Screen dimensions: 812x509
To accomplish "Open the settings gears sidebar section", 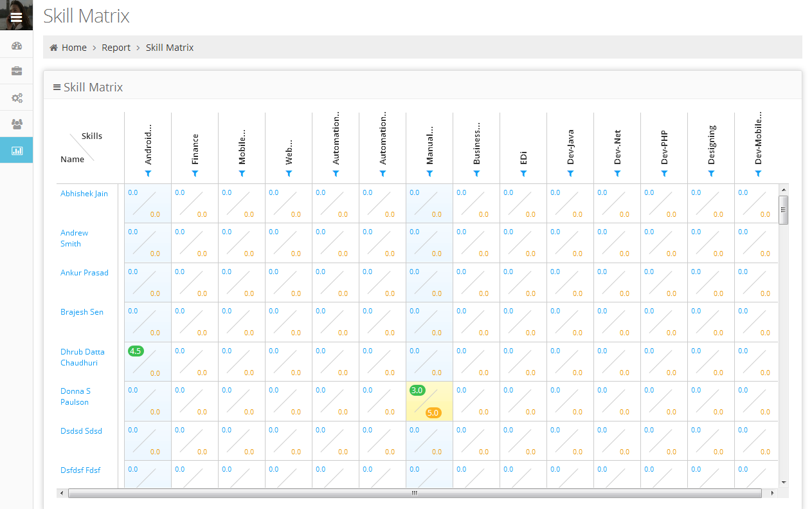I will point(17,98).
